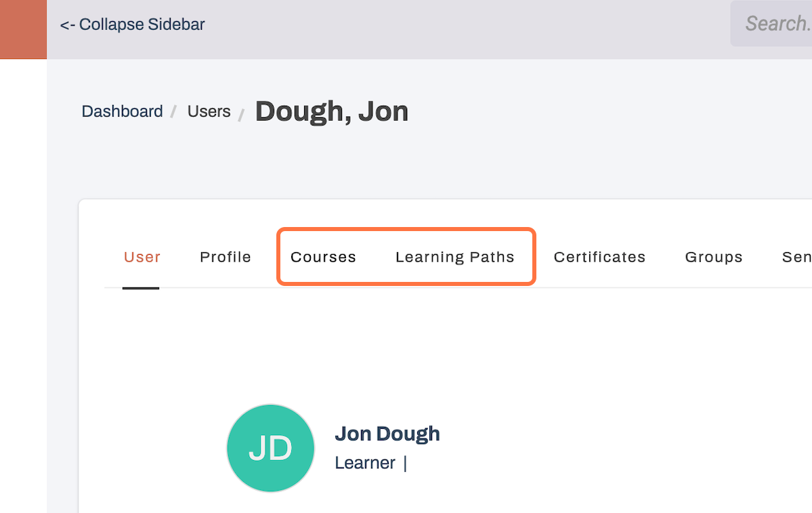
Task: Switch to the User tab
Action: (142, 257)
